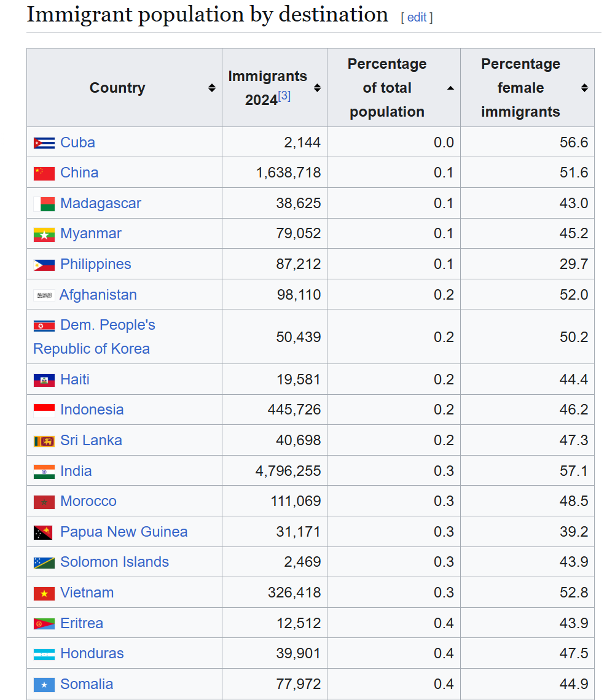This screenshot has width=607, height=700.
Task: Select Indonesia's immigrant count 445,726
Action: click(x=294, y=410)
